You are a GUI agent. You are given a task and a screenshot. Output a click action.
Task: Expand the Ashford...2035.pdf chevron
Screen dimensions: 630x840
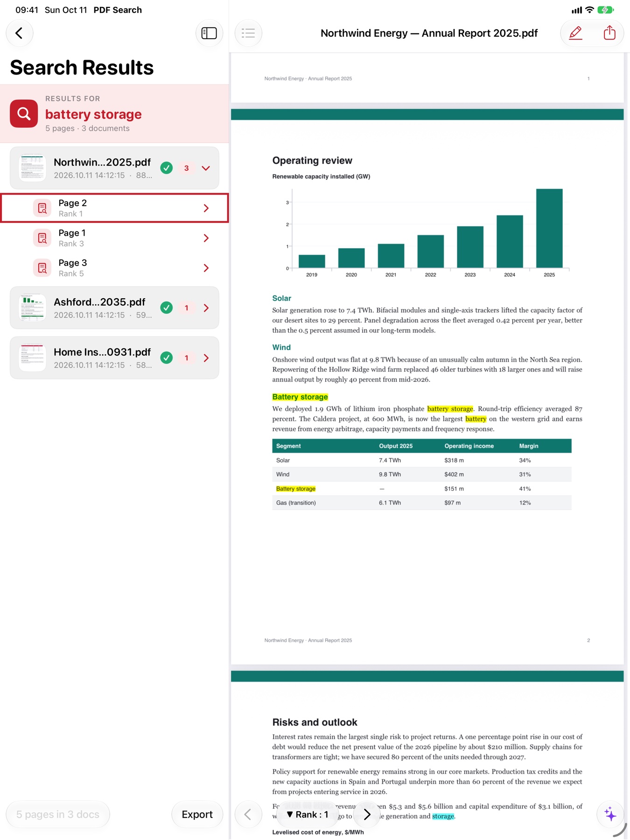[206, 308]
